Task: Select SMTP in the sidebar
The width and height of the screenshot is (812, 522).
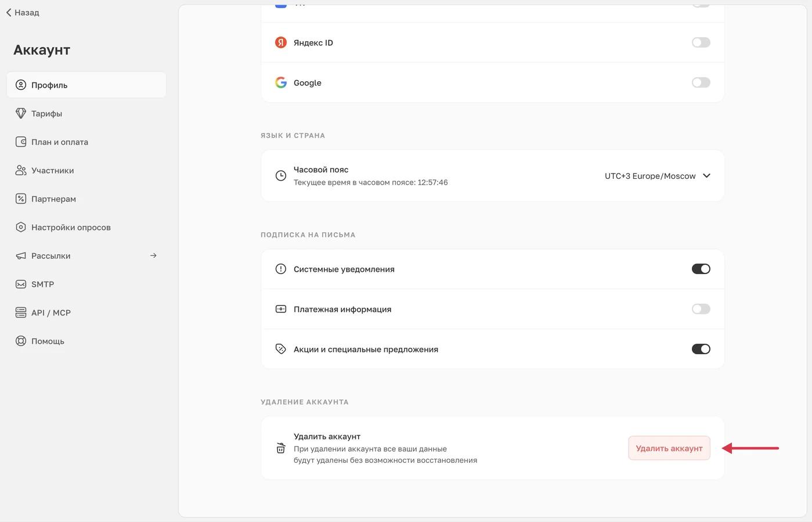Action: [x=86, y=284]
